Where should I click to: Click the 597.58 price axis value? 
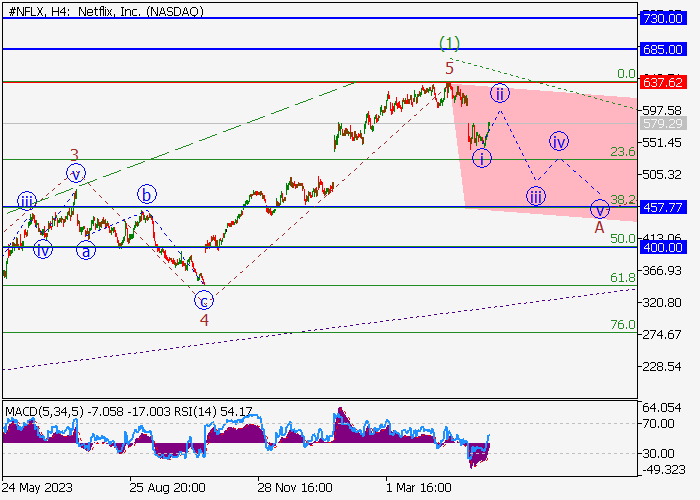point(662,110)
